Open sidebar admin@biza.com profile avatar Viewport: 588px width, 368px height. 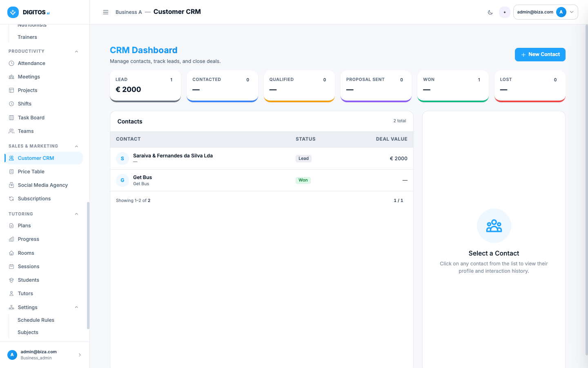point(12,355)
